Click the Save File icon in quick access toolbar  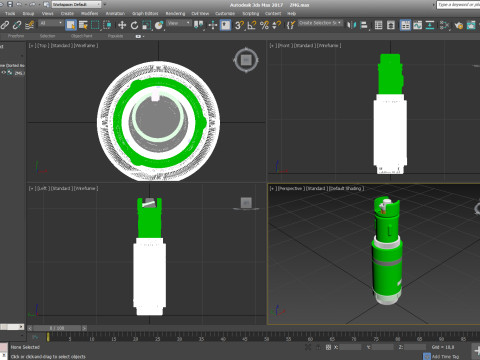click(x=10, y=4)
